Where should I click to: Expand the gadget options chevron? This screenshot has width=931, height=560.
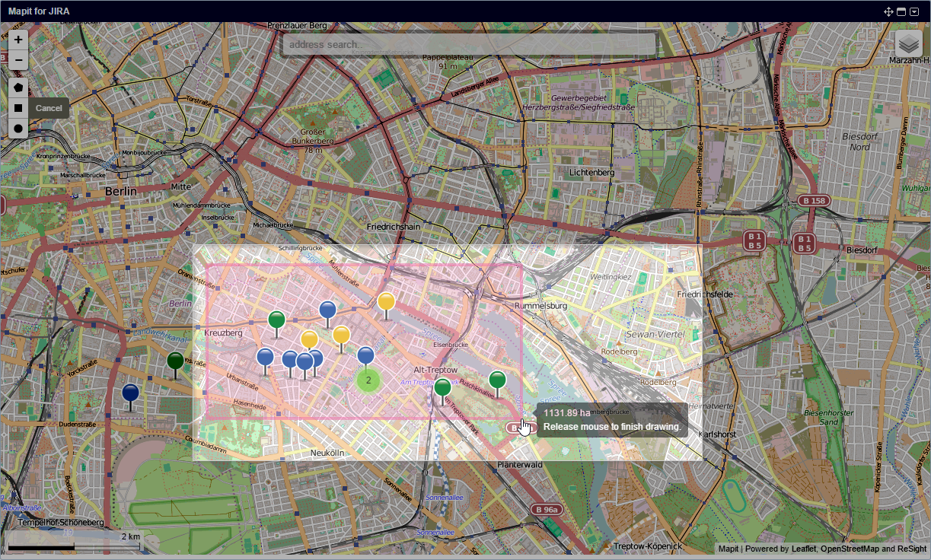tap(913, 11)
